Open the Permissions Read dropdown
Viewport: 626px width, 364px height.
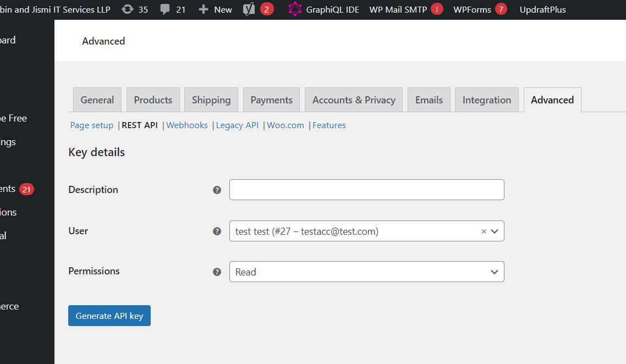pos(366,272)
